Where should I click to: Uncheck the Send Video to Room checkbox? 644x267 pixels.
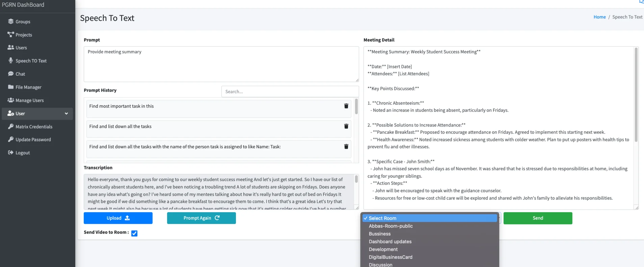134,233
